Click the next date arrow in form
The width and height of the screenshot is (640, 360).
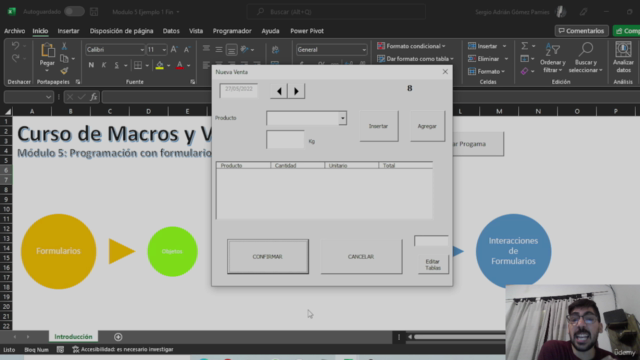coord(296,91)
